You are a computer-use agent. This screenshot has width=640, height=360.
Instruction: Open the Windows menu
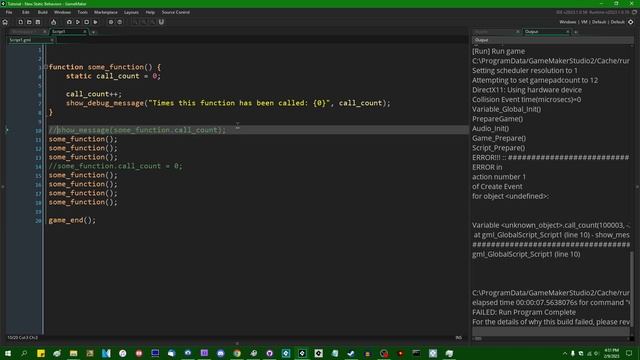[x=62, y=12]
